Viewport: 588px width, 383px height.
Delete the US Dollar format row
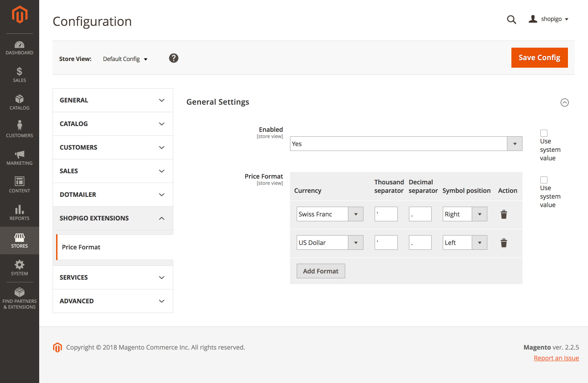pyautogui.click(x=504, y=243)
